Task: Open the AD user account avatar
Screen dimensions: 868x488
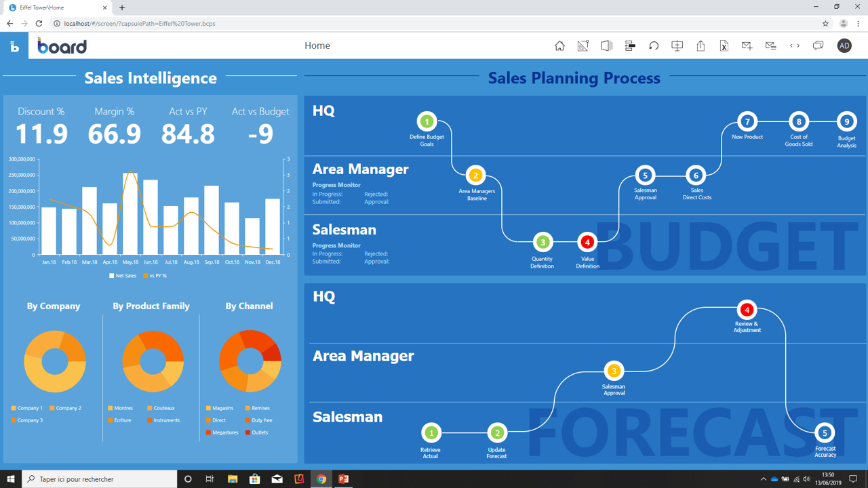Action: coord(844,45)
